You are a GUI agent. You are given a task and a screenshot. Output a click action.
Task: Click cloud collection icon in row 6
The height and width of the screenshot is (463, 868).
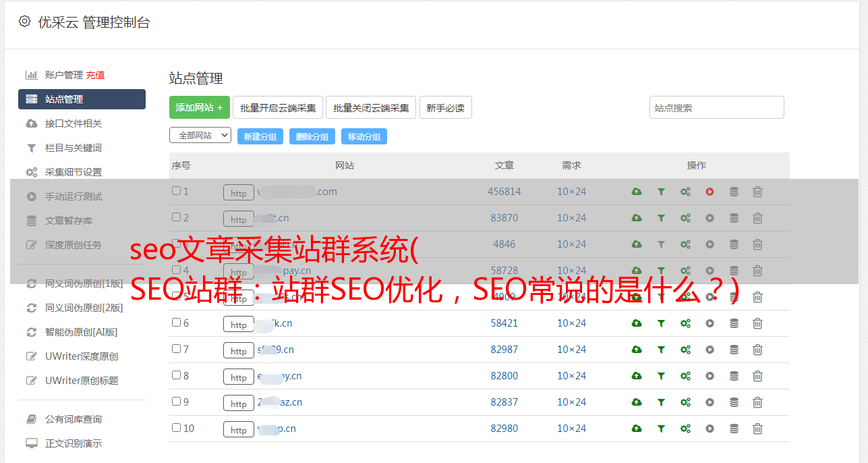637,323
